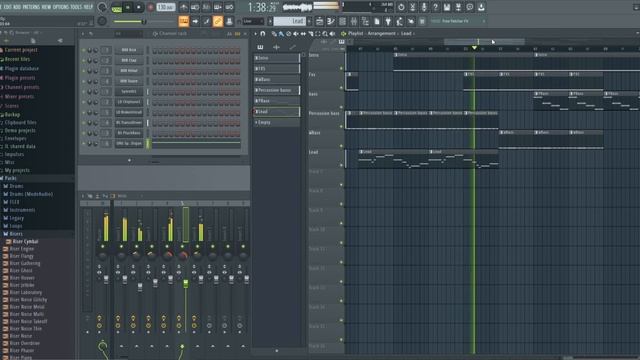Click the help question mark icon

[436, 7]
